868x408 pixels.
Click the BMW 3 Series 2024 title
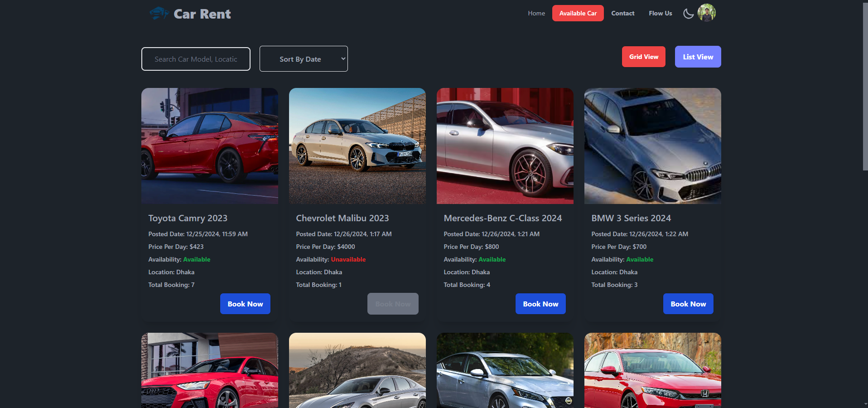631,218
